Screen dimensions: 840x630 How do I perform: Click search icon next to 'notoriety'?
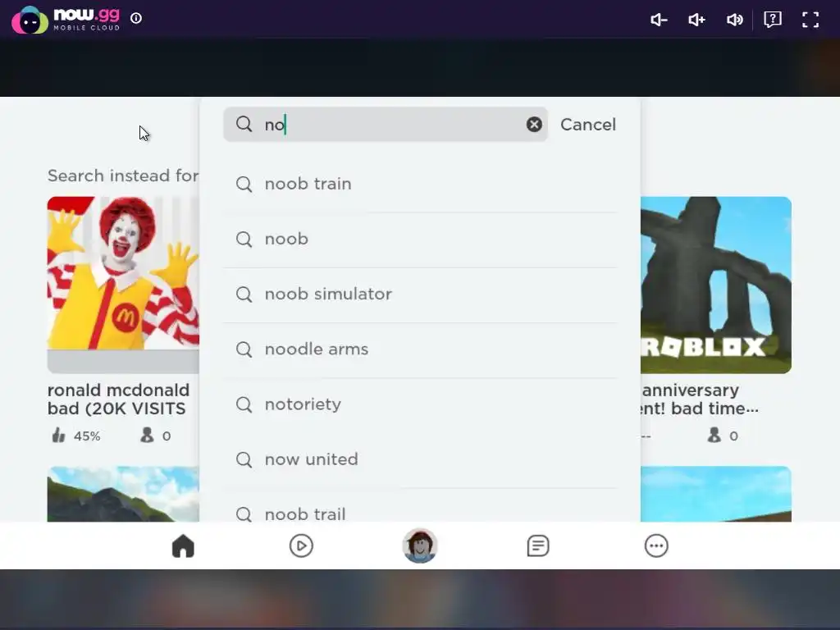[244, 404]
